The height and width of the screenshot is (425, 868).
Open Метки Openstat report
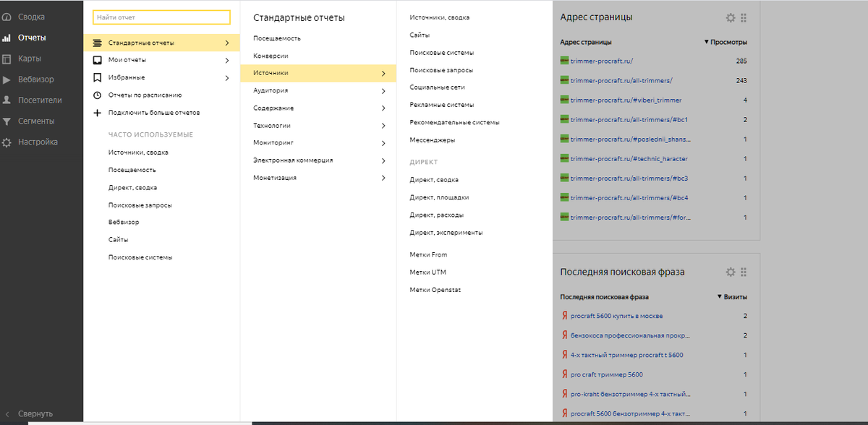435,290
